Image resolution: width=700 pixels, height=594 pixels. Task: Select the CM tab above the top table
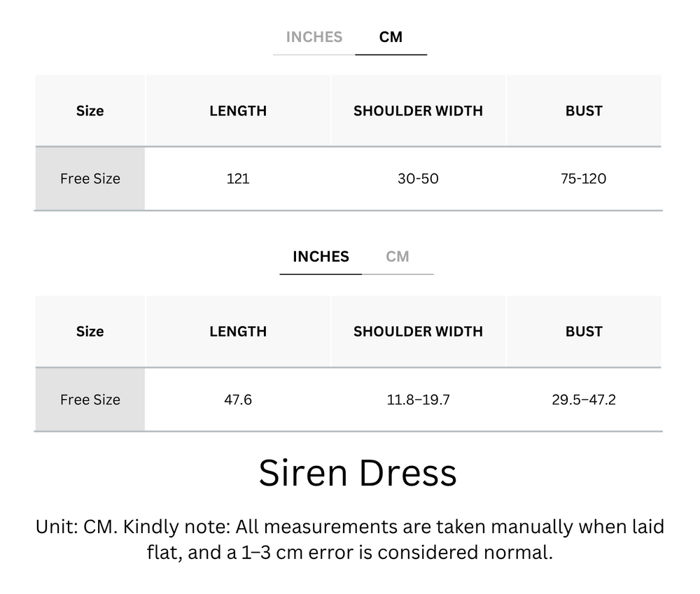click(x=391, y=37)
